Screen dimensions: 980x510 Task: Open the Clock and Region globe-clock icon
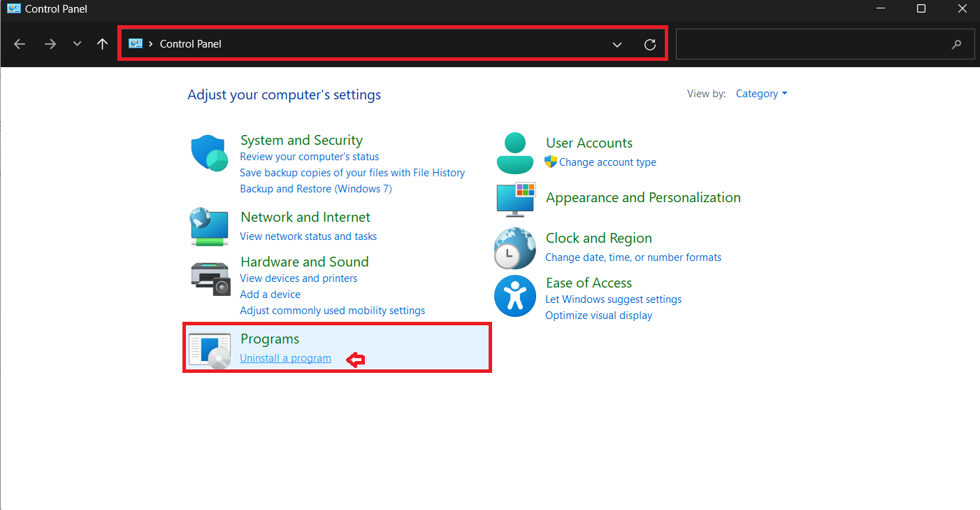coord(515,248)
